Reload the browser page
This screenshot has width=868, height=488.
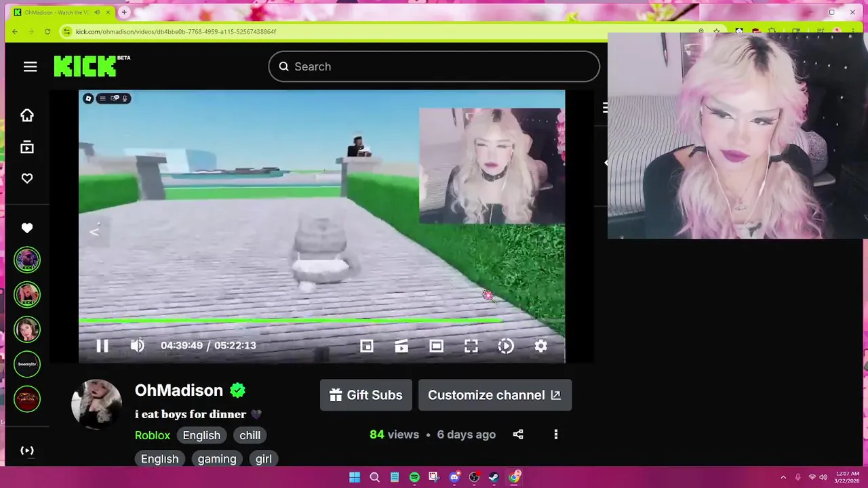pyautogui.click(x=47, y=31)
